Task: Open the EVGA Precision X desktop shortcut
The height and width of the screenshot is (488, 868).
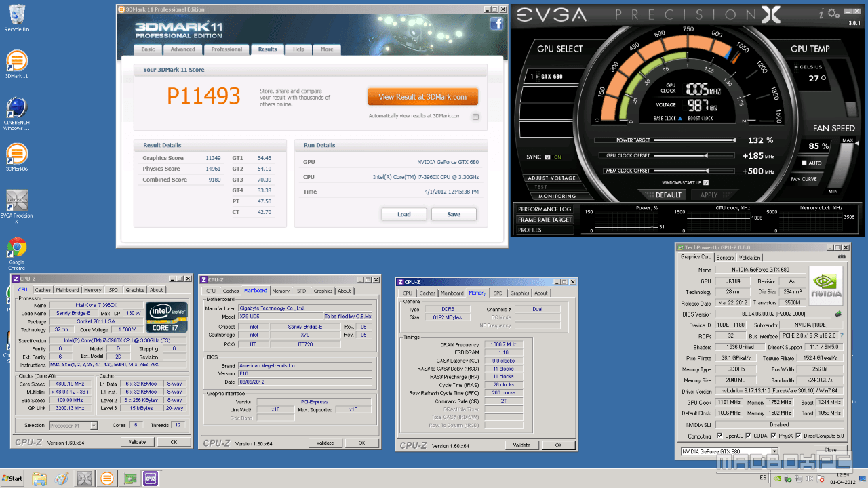Action: click(x=16, y=207)
